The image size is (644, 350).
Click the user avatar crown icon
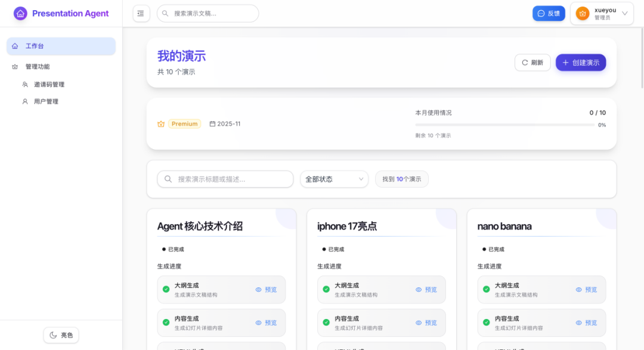pyautogui.click(x=583, y=14)
